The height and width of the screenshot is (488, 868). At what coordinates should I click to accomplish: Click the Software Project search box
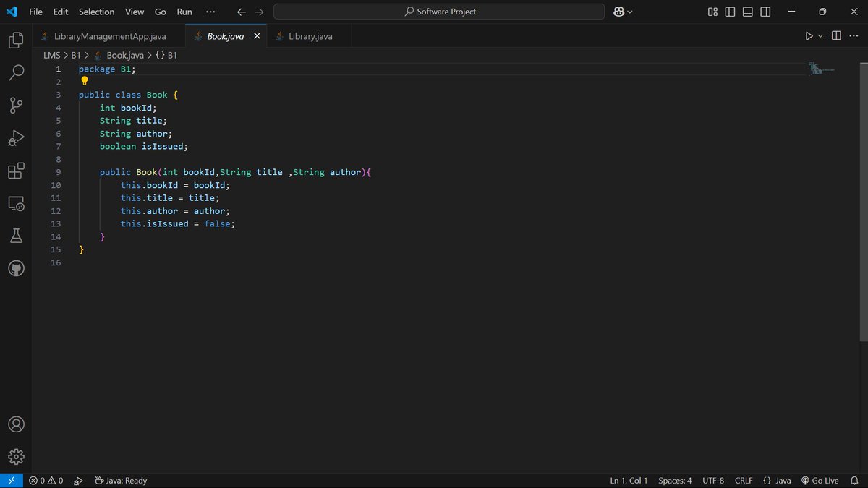[439, 12]
